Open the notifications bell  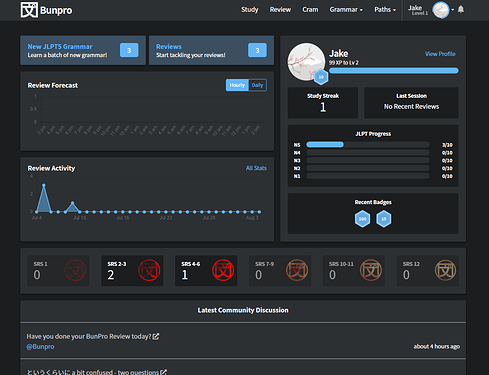pyautogui.click(x=461, y=9)
